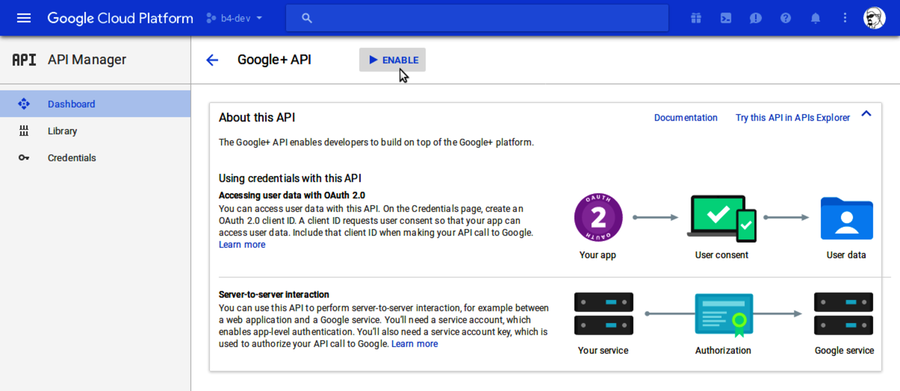Image resolution: width=900 pixels, height=391 pixels.
Task: Open the help question mark icon
Action: pyautogui.click(x=786, y=18)
